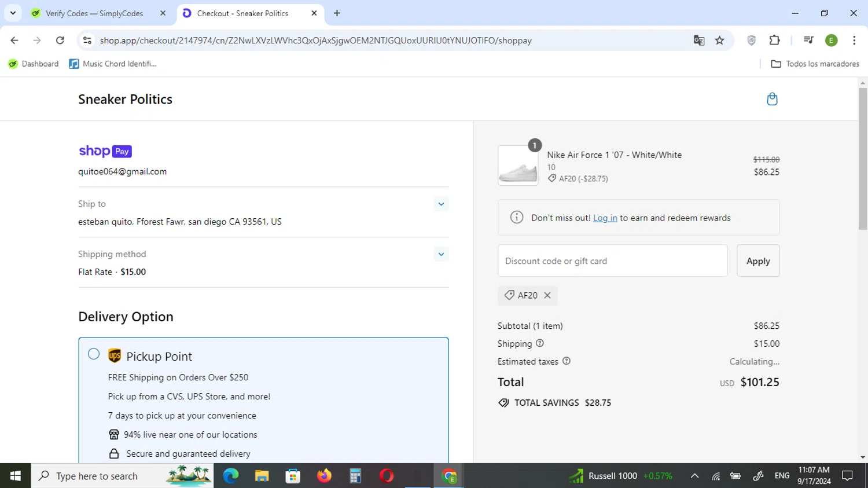Click the Estimated taxes help icon
868x488 pixels.
[567, 361]
